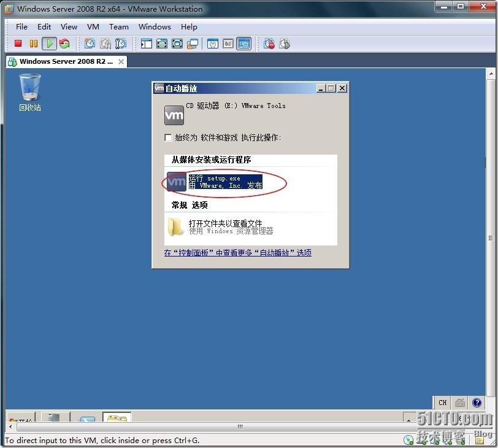
Task: Take a snapshot via the clock-plus icon
Action: click(x=90, y=44)
